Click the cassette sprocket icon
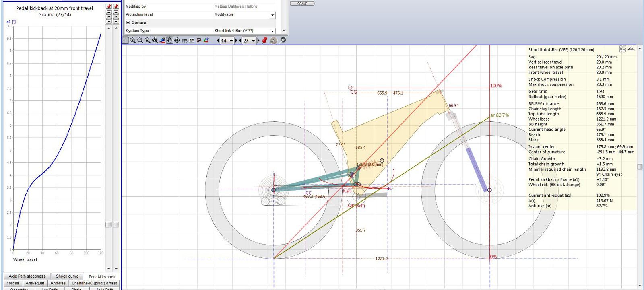 (274, 41)
